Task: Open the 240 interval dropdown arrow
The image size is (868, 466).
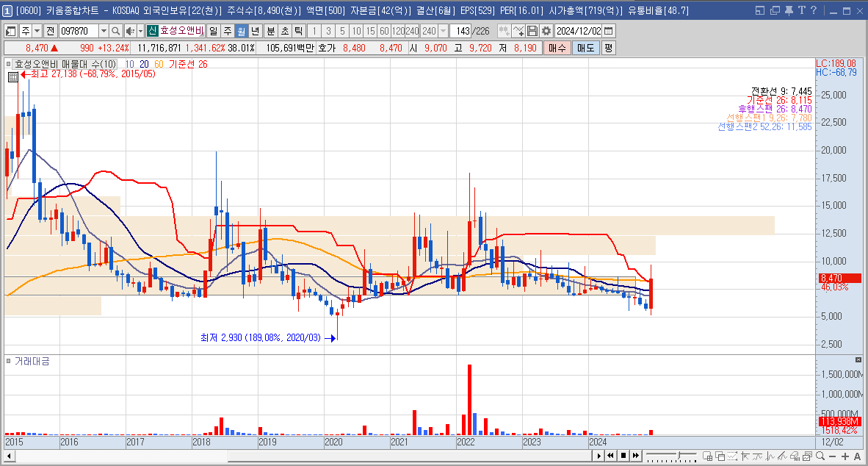Action: pyautogui.click(x=443, y=31)
